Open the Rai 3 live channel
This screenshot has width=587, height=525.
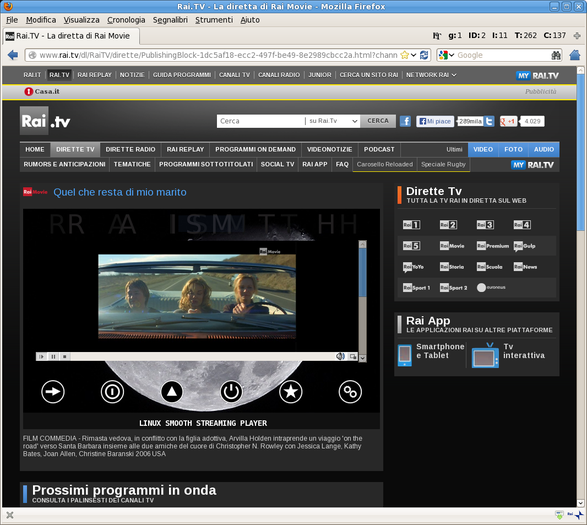point(485,225)
